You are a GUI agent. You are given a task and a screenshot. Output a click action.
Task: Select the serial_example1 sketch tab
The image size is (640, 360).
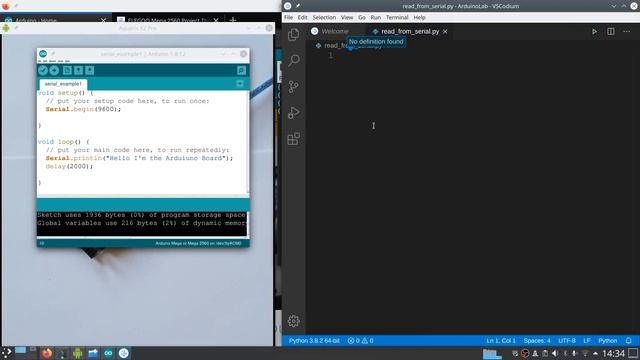pyautogui.click(x=63, y=84)
